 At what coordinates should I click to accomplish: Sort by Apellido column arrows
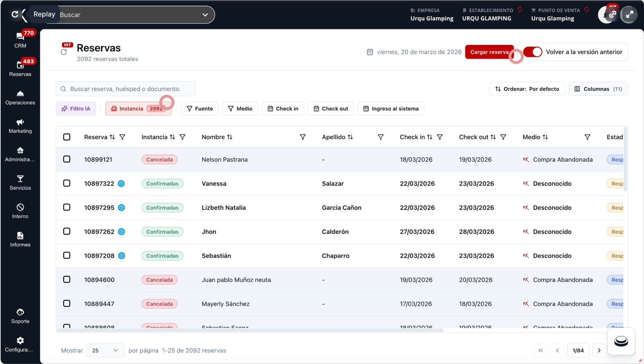(x=350, y=137)
